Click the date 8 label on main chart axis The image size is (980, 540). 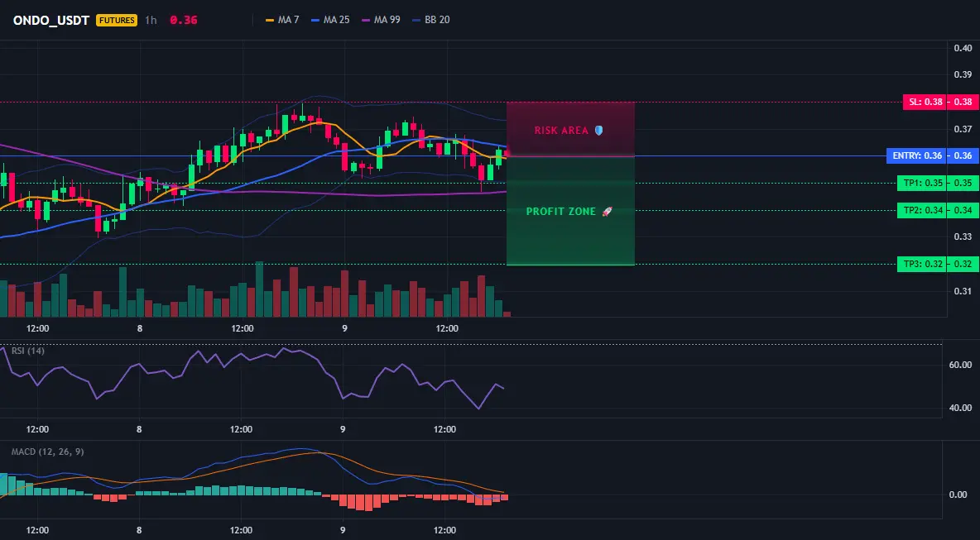click(x=139, y=328)
